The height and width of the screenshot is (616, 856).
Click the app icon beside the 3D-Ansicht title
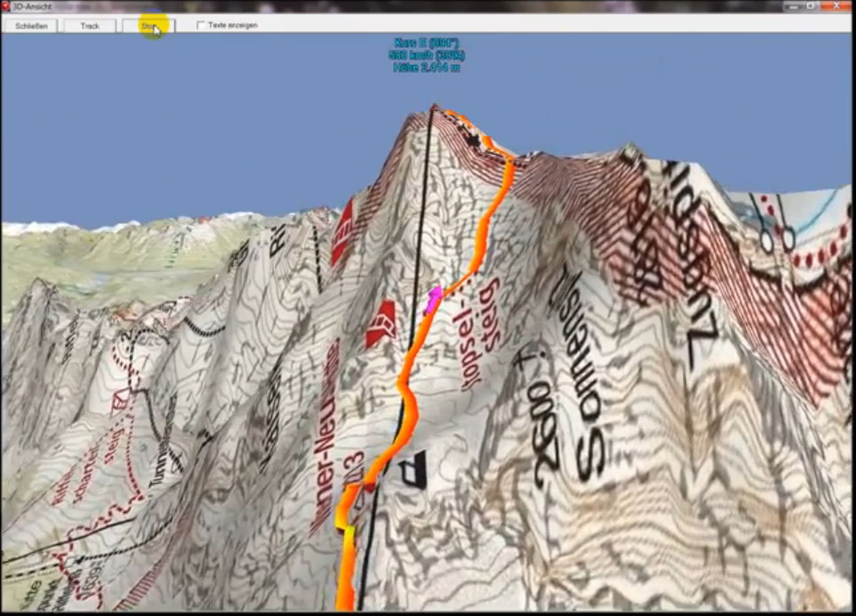[x=5, y=6]
